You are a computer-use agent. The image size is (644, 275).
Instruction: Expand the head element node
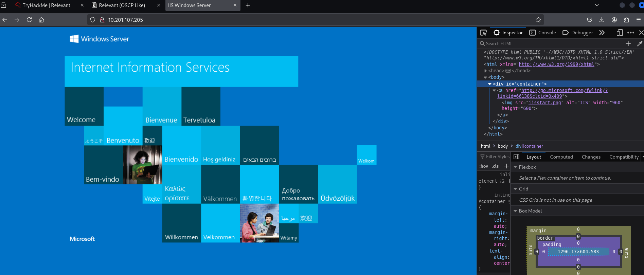(486, 71)
